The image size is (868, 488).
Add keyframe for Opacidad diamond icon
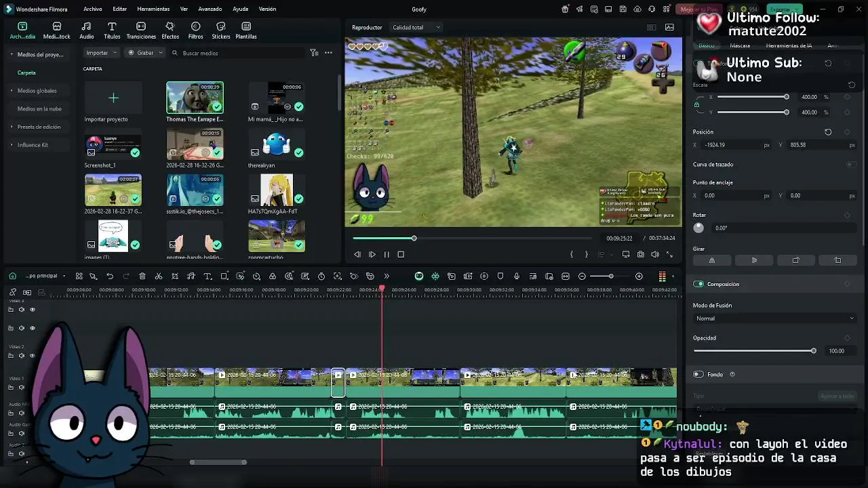[847, 338]
